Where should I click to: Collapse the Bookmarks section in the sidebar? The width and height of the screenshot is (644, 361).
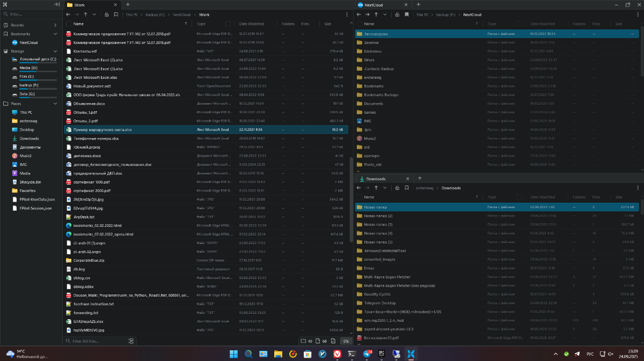pyautogui.click(x=55, y=34)
